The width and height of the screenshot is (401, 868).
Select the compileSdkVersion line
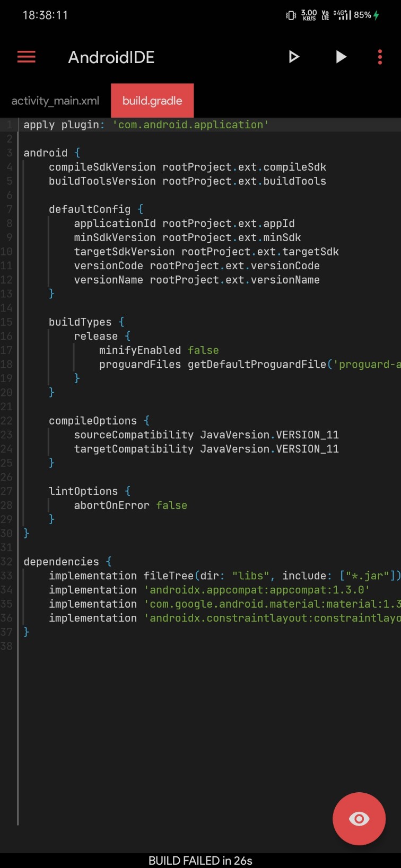(187, 167)
